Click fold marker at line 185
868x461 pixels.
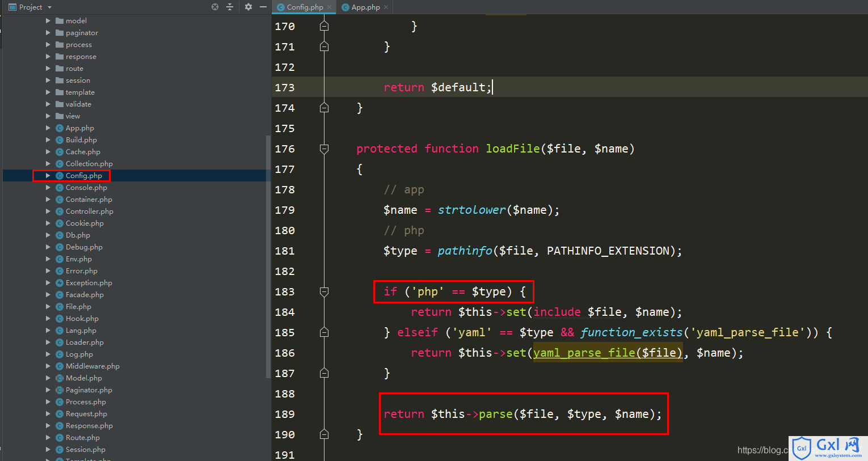tap(324, 332)
